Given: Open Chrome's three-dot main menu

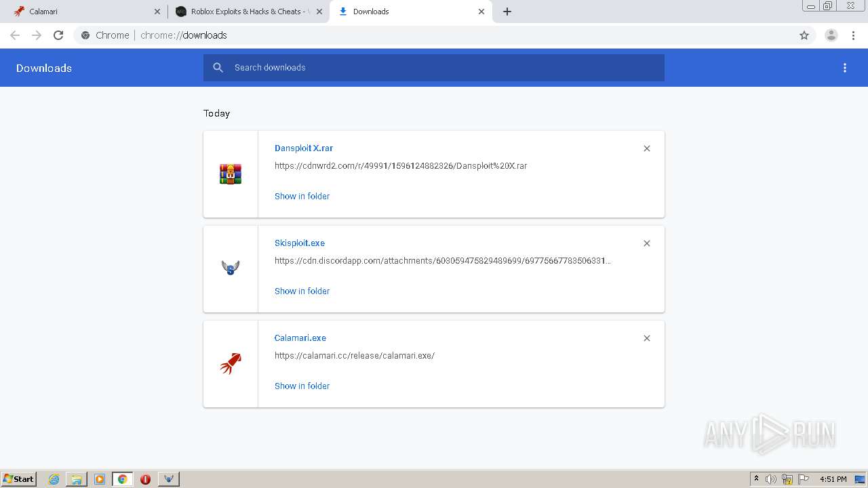Looking at the screenshot, I should click(x=854, y=35).
